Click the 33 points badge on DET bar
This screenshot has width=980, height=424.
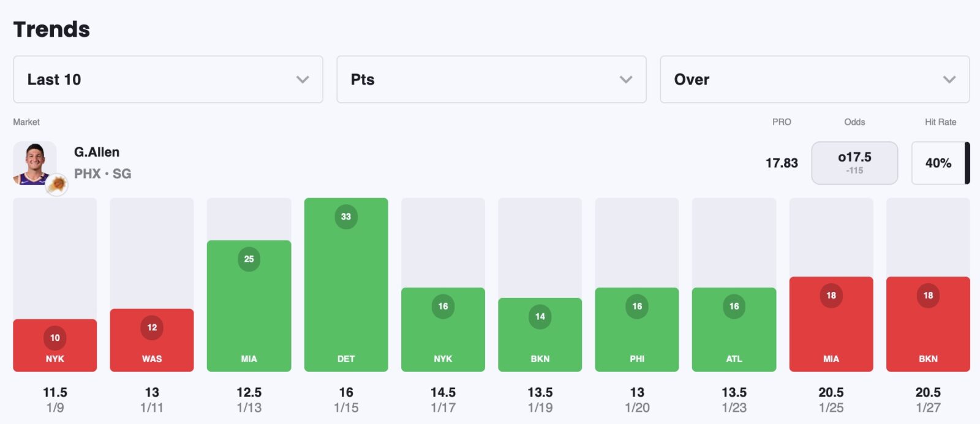(x=346, y=217)
